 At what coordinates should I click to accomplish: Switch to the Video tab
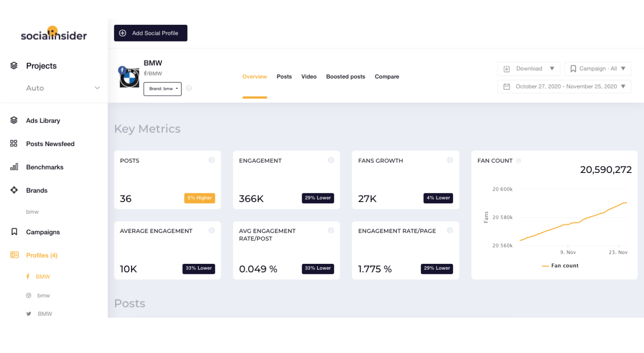point(309,77)
